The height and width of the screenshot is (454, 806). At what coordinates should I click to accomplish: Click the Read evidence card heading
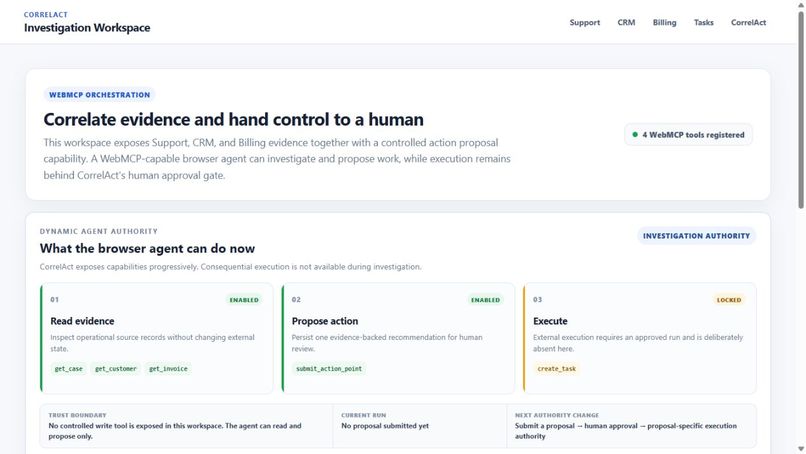(x=82, y=321)
